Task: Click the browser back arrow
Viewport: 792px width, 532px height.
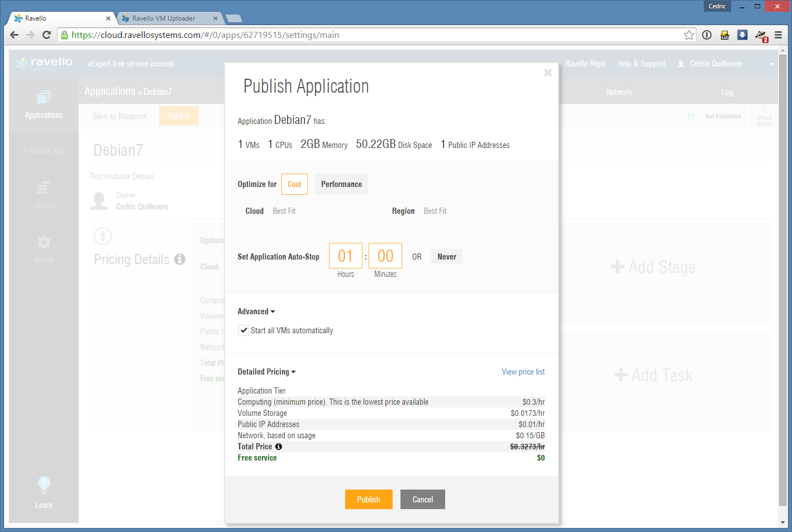Action: pyautogui.click(x=15, y=35)
